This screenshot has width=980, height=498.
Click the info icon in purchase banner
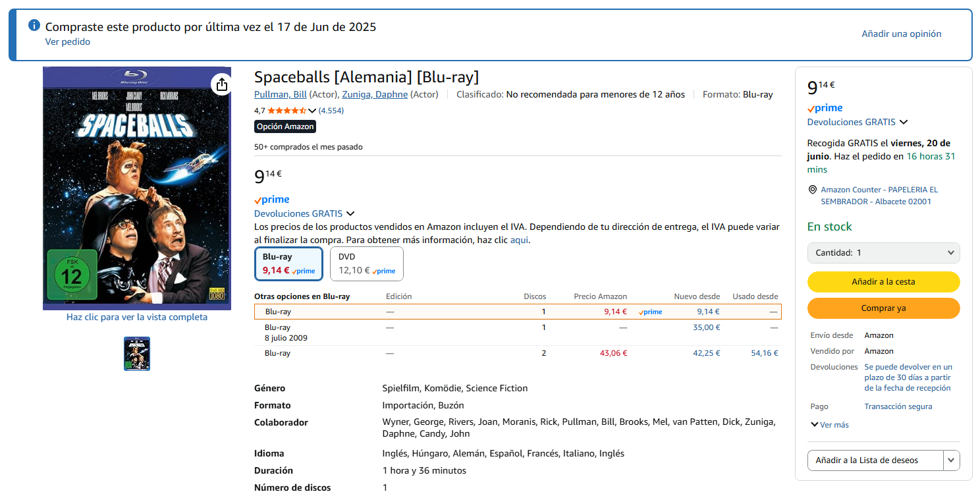(34, 26)
